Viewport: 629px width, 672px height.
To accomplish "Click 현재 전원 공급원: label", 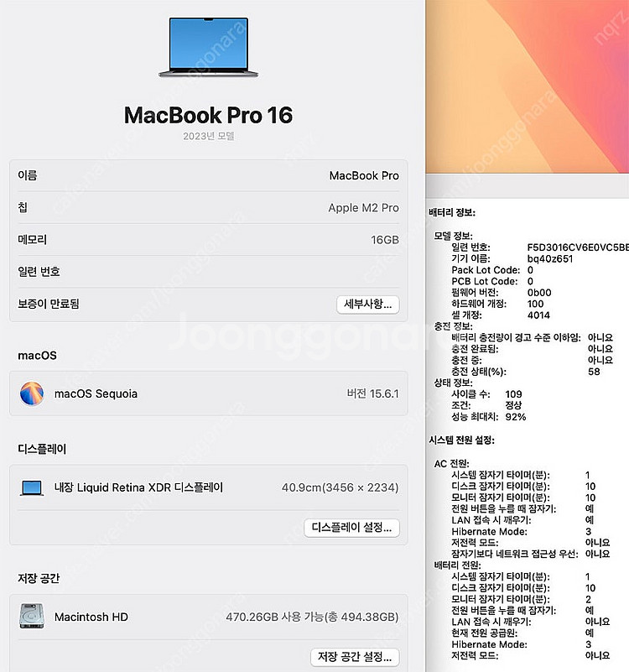I will click(x=485, y=633).
